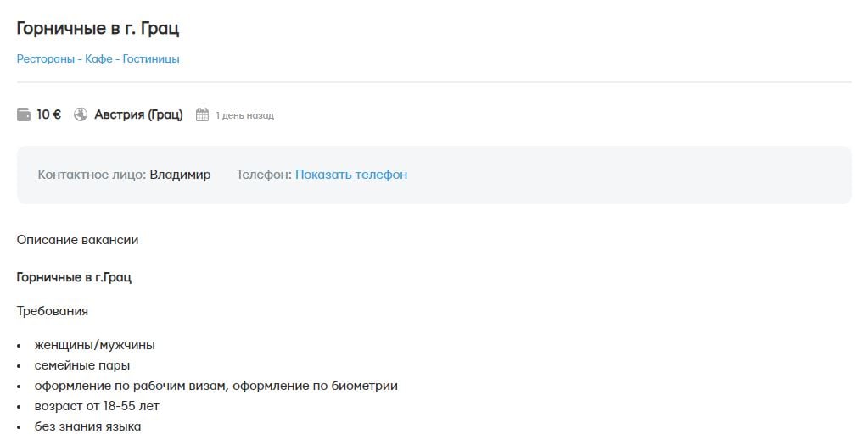Click the bold Горничные в г.Грац subtitle
Screen dimensions: 868x445
point(74,277)
